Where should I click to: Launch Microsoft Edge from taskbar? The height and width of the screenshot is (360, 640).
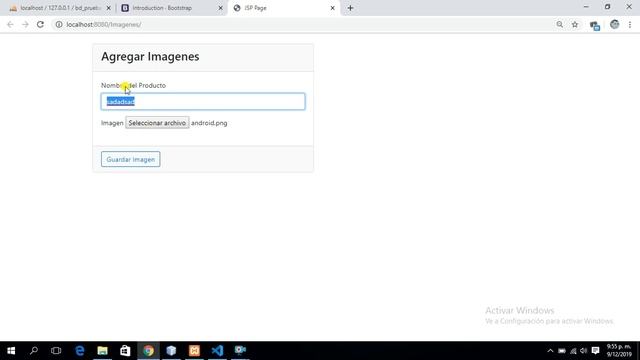coord(80,351)
